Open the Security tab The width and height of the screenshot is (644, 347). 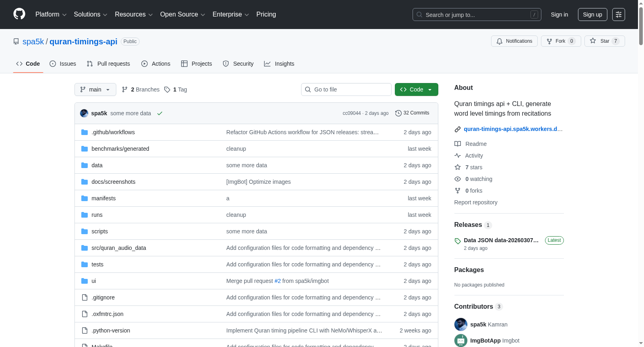pos(238,64)
